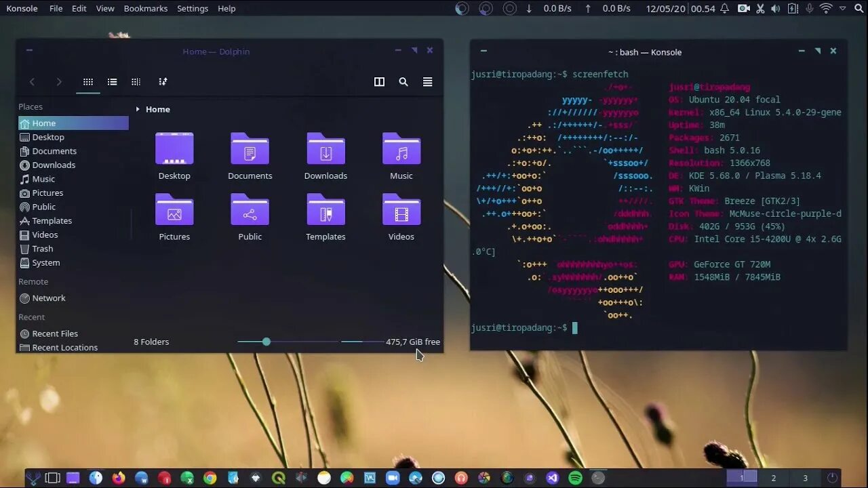Image resolution: width=868 pixels, height=488 pixels.
Task: Switch to virtual desktop 1
Action: (x=742, y=478)
